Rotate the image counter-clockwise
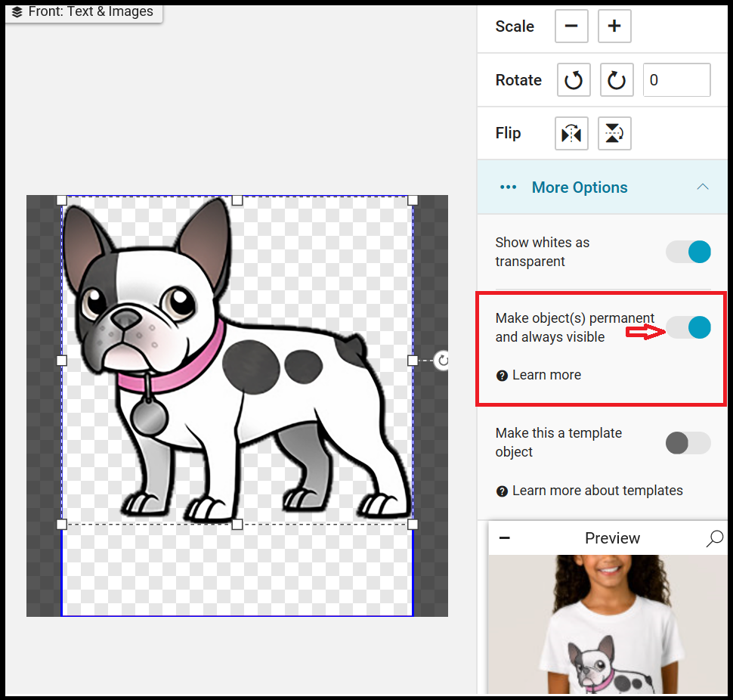This screenshot has height=700, width=733. tap(574, 80)
